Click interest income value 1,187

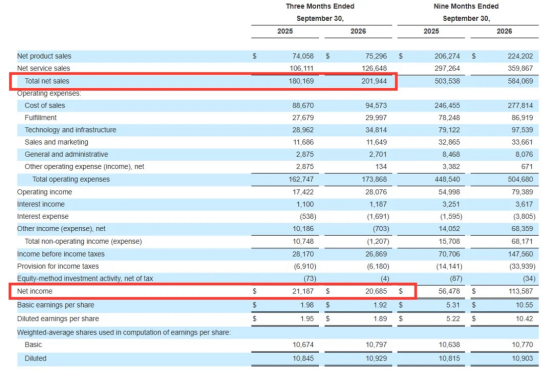coord(378,204)
